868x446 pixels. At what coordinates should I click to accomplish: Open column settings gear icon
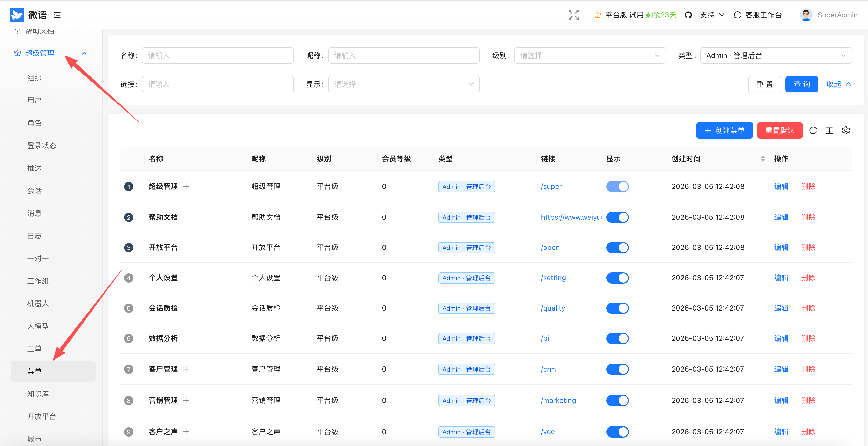coord(846,130)
